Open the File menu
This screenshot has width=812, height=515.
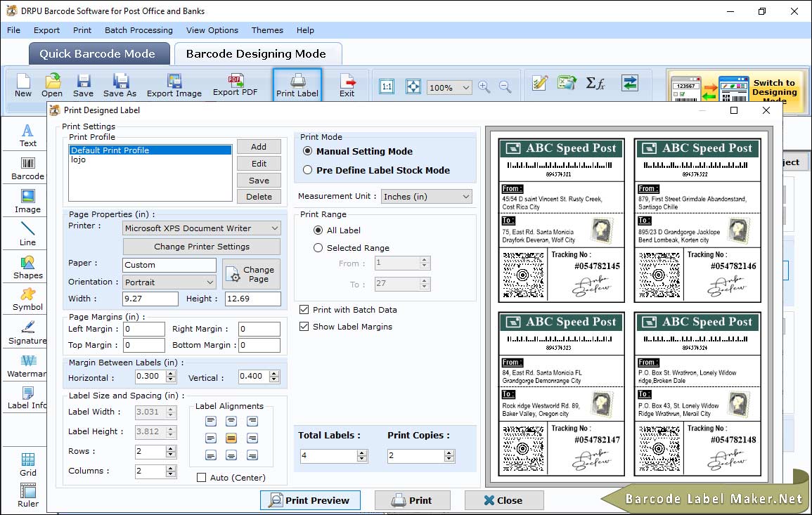(x=13, y=30)
